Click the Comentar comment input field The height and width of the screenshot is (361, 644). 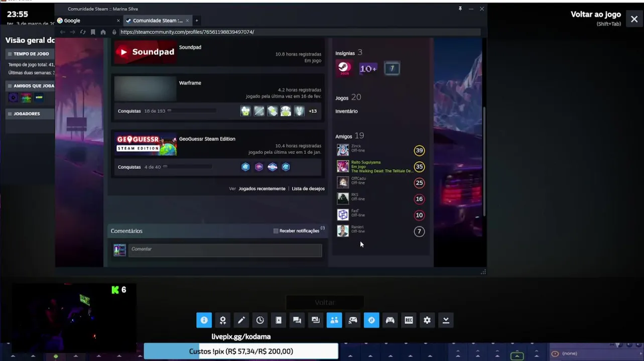pyautogui.click(x=225, y=250)
